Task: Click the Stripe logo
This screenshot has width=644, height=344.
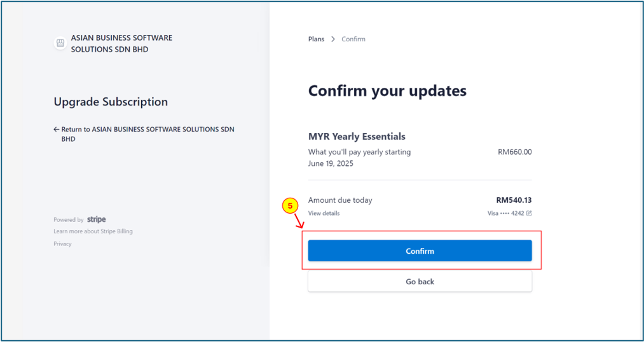Action: [x=97, y=219]
